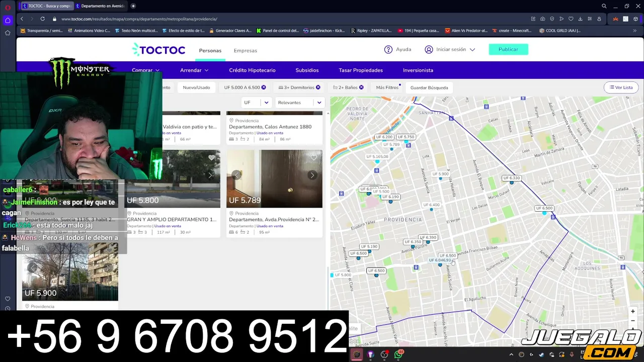644x362 pixels.
Task: Expand the Arrendar menu
Action: pyautogui.click(x=194, y=70)
